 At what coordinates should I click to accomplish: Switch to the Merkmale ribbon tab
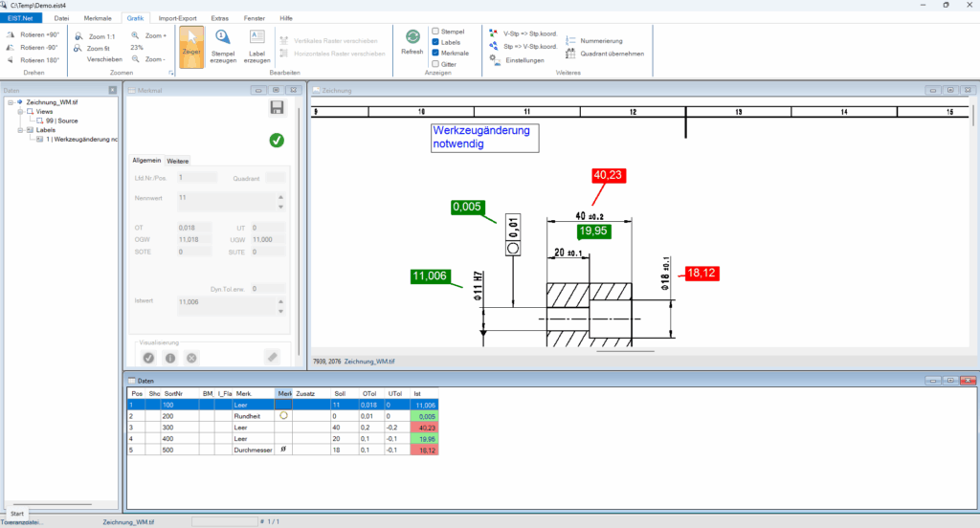(98, 18)
